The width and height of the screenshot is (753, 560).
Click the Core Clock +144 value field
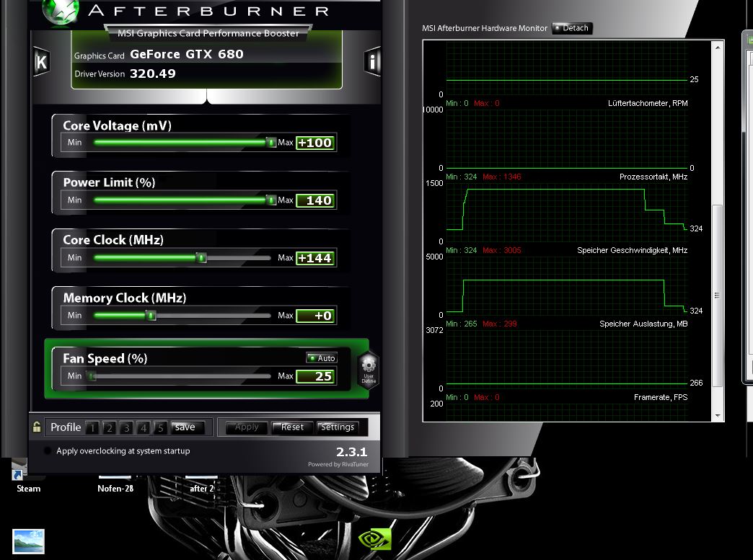(315, 258)
